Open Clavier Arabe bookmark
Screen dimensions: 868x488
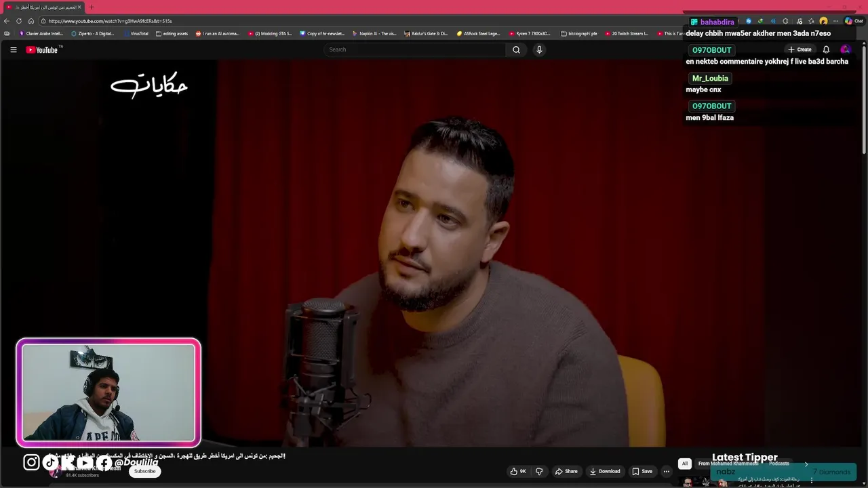tap(41, 33)
